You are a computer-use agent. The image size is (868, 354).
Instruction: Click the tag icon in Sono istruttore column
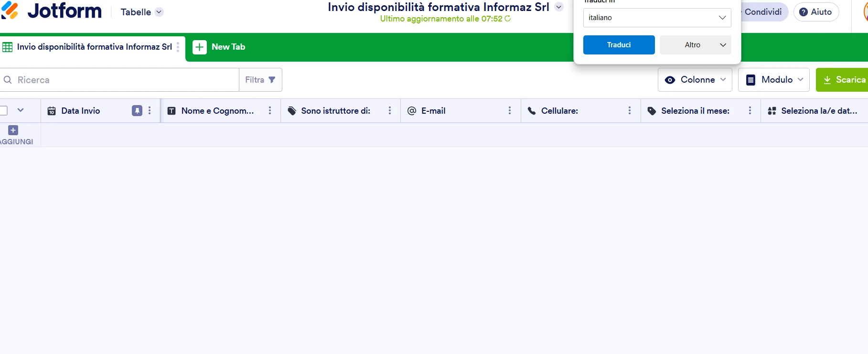[x=292, y=111]
